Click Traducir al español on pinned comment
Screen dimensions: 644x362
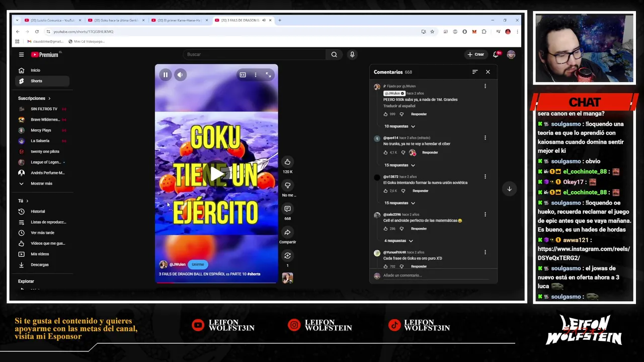399,106
